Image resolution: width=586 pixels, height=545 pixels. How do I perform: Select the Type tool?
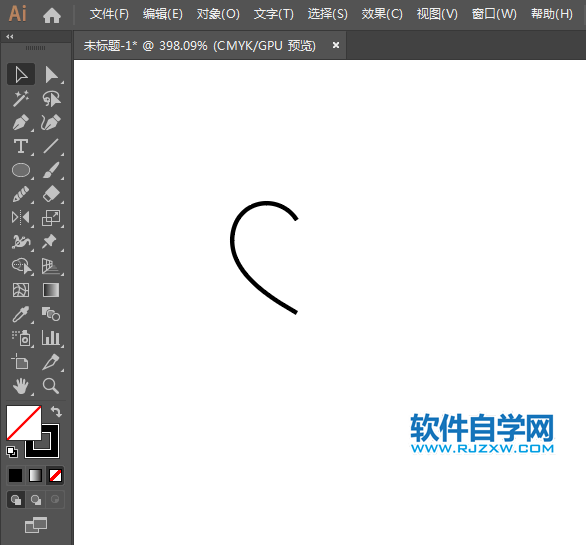click(x=21, y=146)
